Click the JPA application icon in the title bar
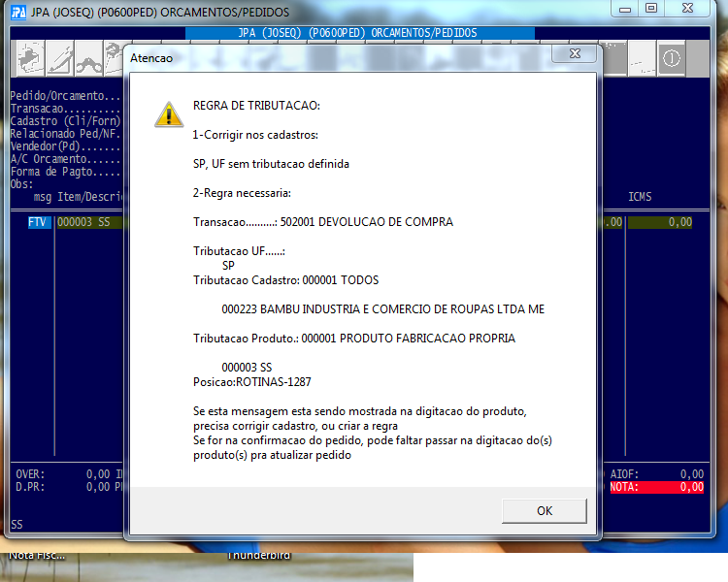This screenshot has width=728, height=582. [x=17, y=10]
